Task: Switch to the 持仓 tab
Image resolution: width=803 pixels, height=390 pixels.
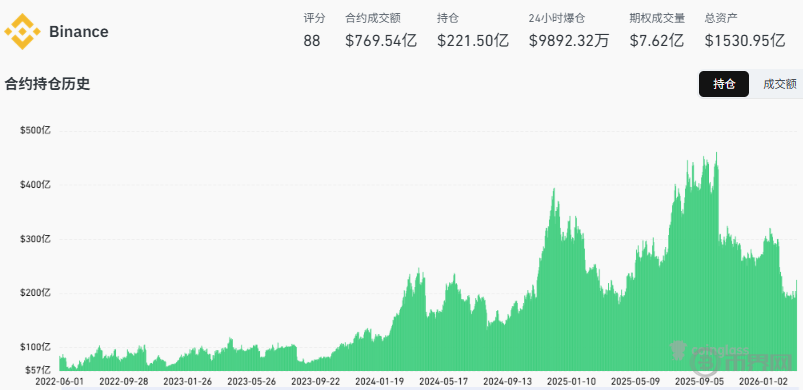Action: coord(724,84)
